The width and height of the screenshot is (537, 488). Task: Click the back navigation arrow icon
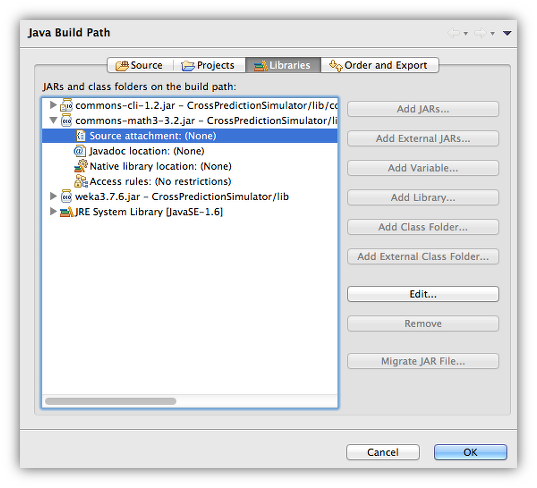tap(454, 33)
